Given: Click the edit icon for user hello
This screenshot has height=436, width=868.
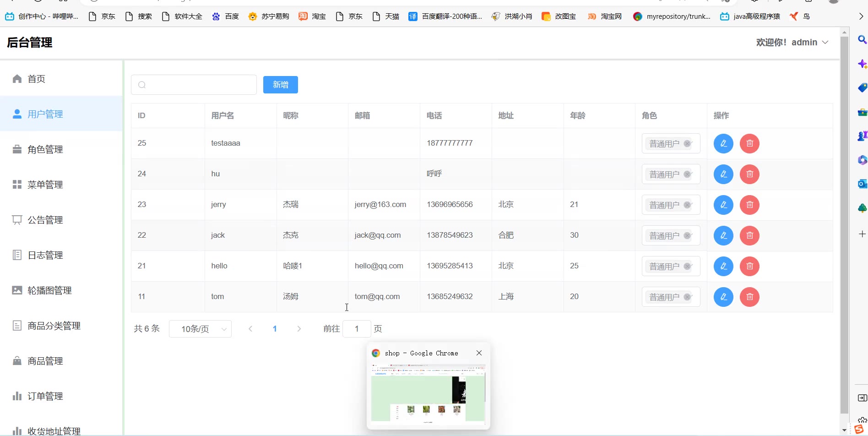Looking at the screenshot, I should 723,266.
